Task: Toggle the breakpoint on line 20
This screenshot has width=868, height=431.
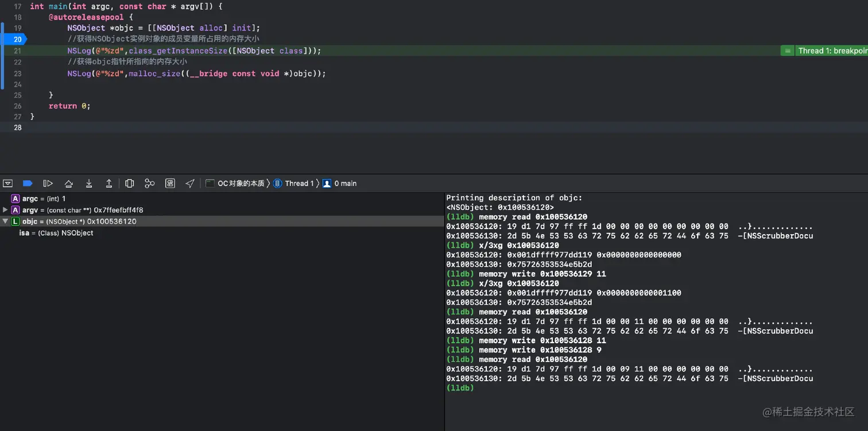Action: (x=15, y=40)
